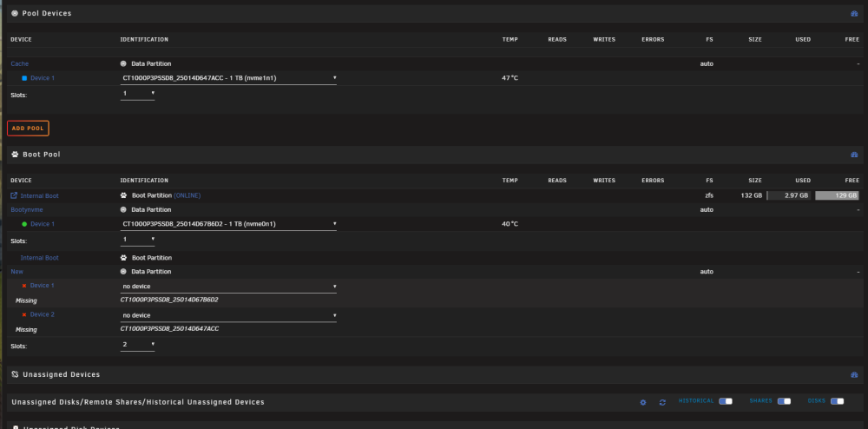The image size is (868, 429).
Task: Click 'Unassigned Disks/Remote Shares/Historical Unassigned Devices' heading
Action: [138, 402]
